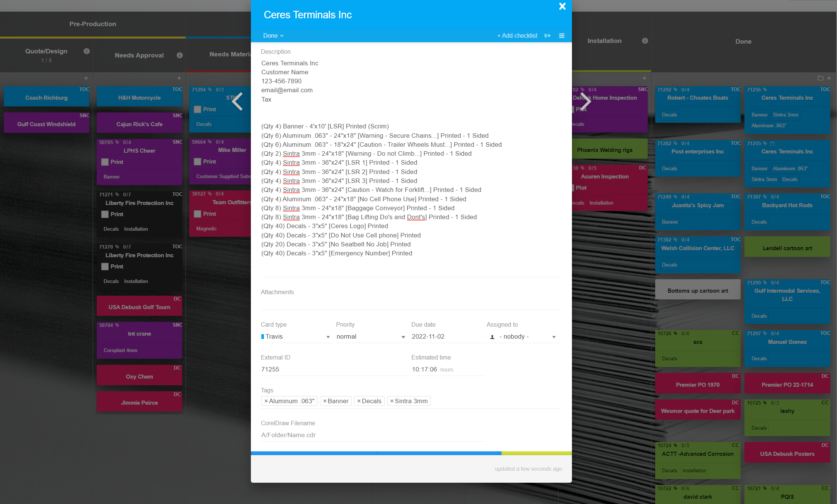Add a card to the Installation column

click(644, 78)
